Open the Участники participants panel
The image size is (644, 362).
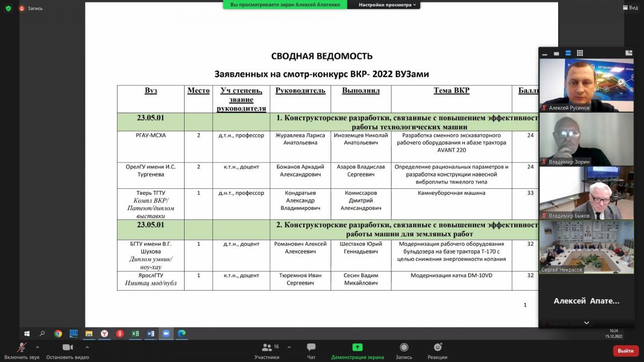point(267,351)
